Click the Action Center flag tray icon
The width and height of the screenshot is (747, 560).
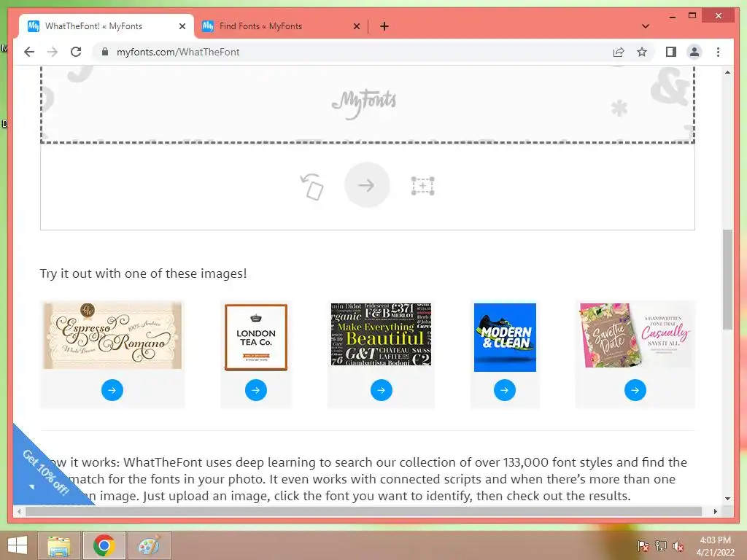pyautogui.click(x=643, y=546)
